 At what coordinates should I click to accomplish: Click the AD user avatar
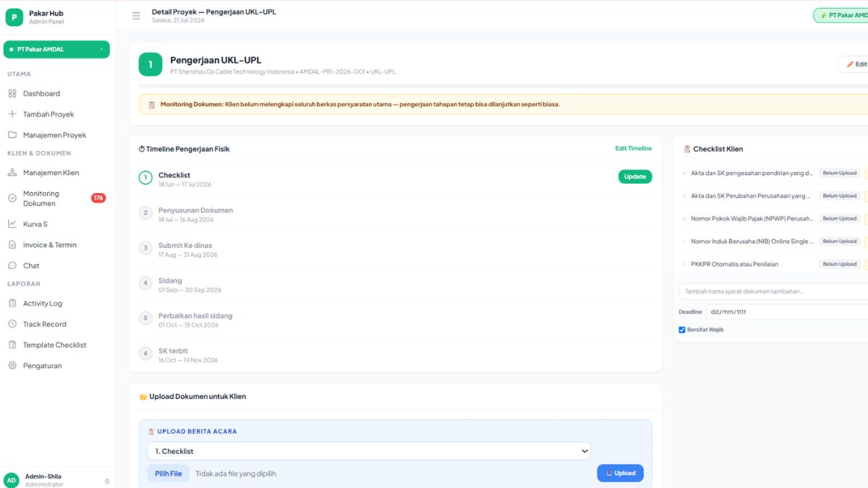coord(12,480)
